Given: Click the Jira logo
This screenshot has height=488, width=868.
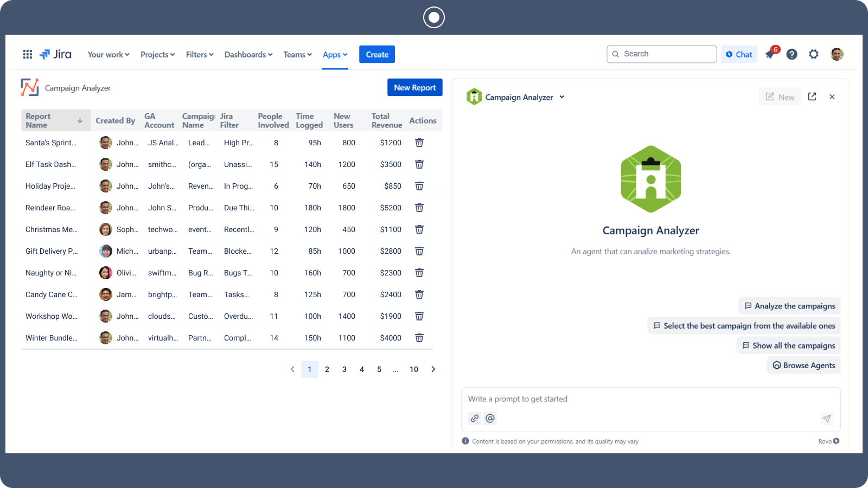Looking at the screenshot, I should 55,54.
